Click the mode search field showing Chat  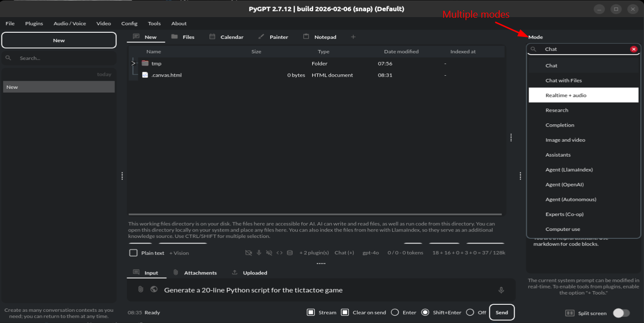[583, 49]
